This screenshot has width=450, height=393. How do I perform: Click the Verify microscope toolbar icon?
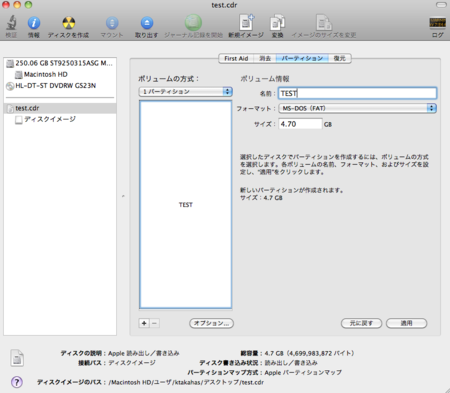point(11,23)
